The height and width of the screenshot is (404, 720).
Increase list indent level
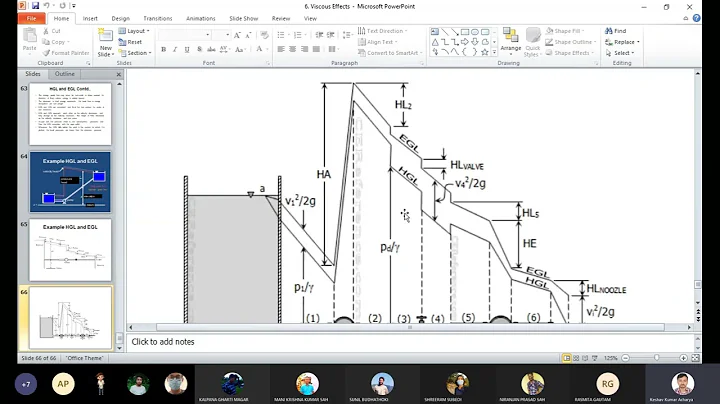[x=330, y=35]
